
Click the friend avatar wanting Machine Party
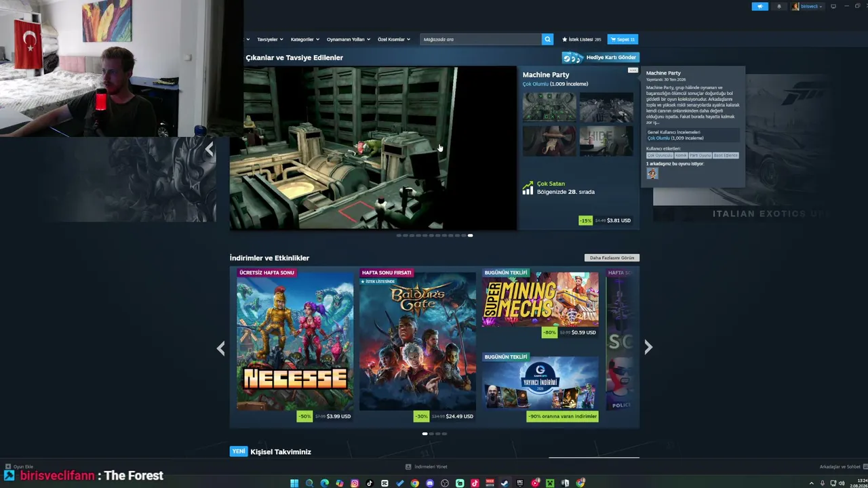coord(652,174)
